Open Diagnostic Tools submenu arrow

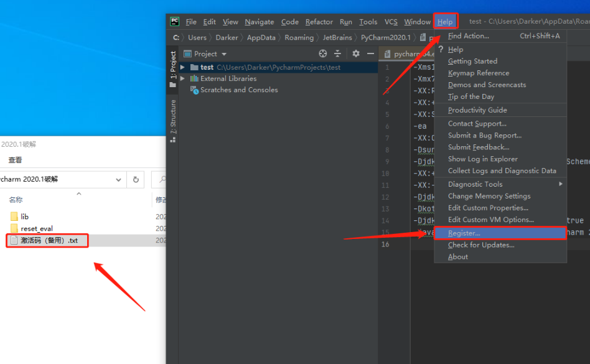tap(561, 184)
